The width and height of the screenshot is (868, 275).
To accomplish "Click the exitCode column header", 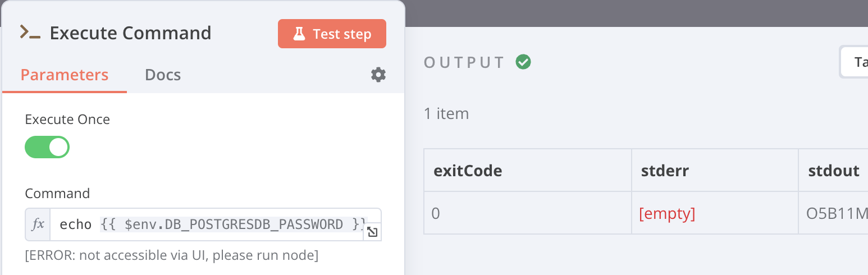I will coord(468,171).
